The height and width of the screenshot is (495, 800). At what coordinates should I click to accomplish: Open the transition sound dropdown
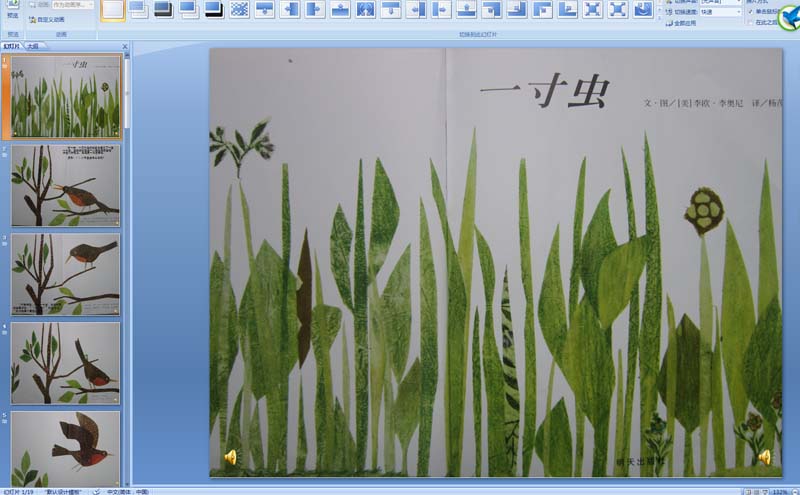(720, 2)
